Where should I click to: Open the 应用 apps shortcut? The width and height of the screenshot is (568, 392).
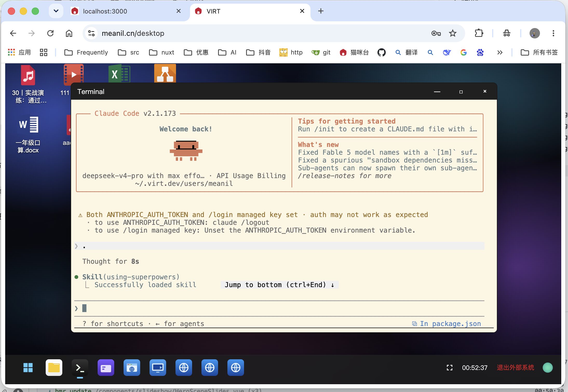(19, 52)
